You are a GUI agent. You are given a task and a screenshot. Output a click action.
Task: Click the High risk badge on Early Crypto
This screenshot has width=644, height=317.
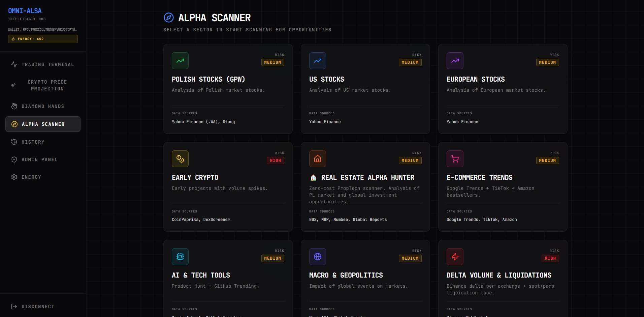(x=276, y=161)
